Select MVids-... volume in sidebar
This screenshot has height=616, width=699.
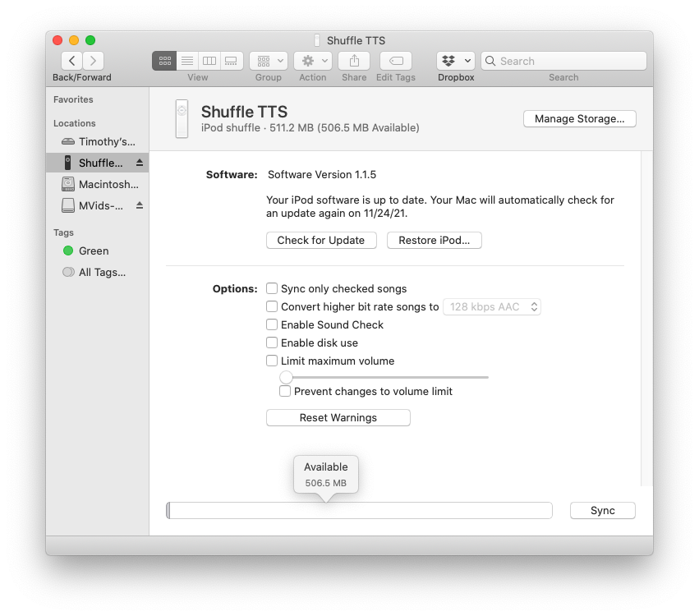[x=97, y=205]
